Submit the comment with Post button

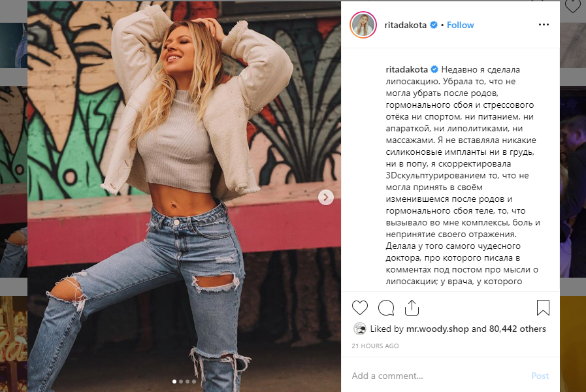[x=540, y=376]
